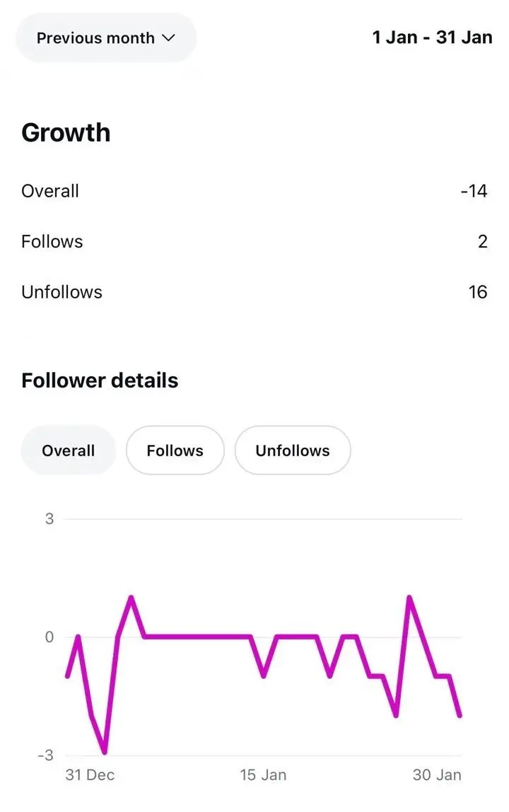
Task: Tap the 30 Jan label on chart axis
Action: click(437, 775)
